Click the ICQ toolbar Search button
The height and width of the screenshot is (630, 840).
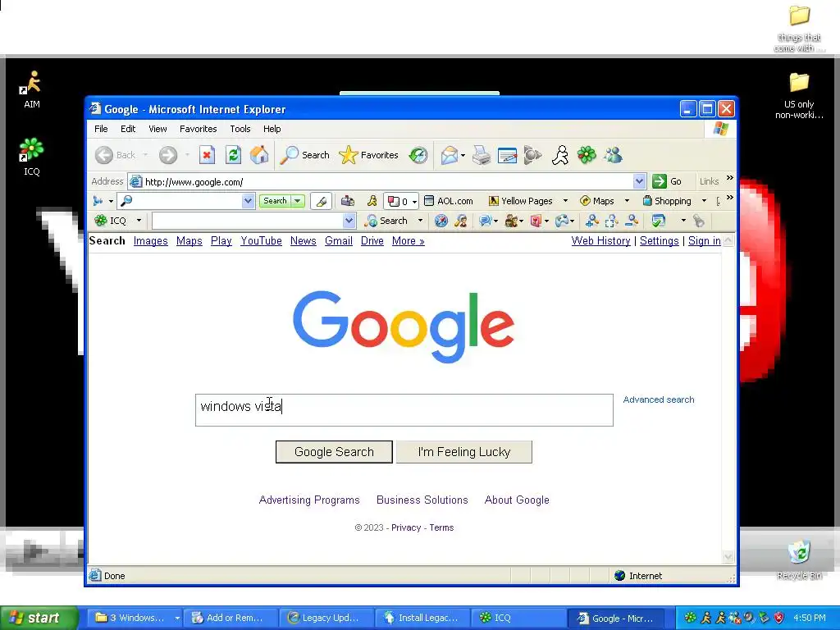[x=386, y=221]
